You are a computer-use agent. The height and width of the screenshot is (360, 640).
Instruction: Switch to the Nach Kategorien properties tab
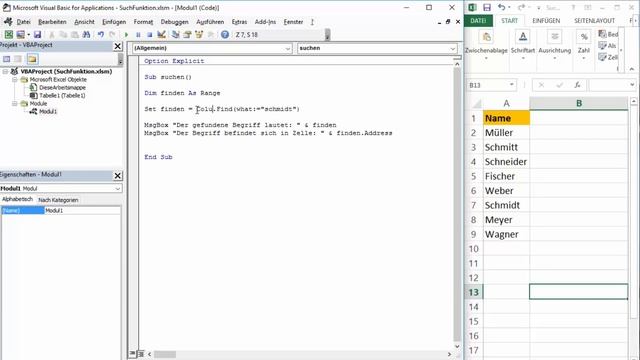(58, 200)
